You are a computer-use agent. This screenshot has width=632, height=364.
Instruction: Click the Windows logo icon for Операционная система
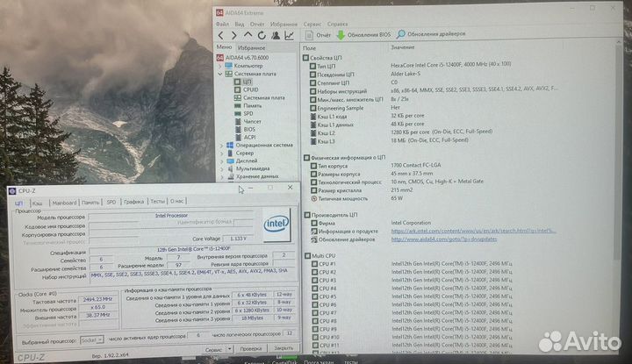[230, 145]
